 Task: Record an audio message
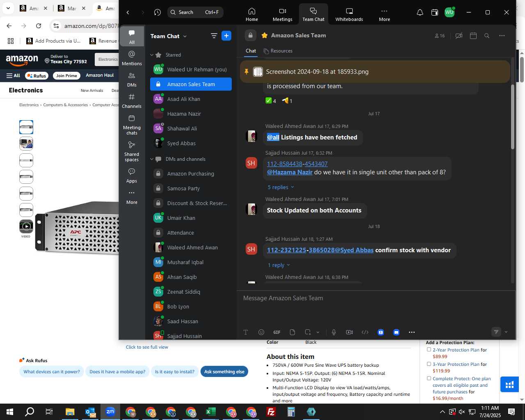coord(334,332)
